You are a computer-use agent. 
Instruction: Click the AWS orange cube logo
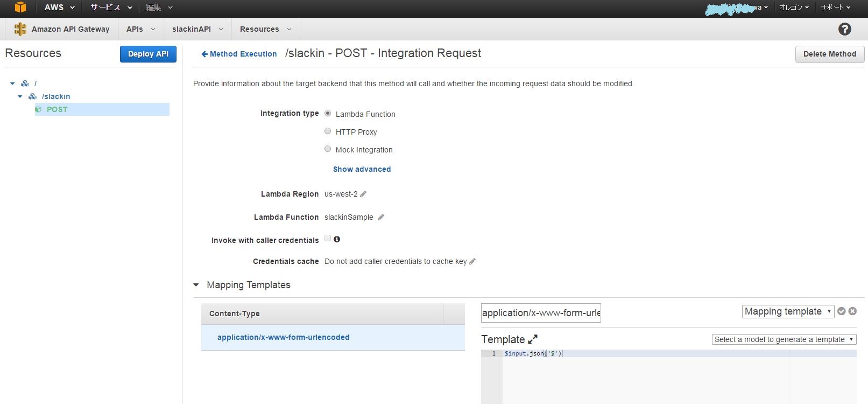[20, 7]
